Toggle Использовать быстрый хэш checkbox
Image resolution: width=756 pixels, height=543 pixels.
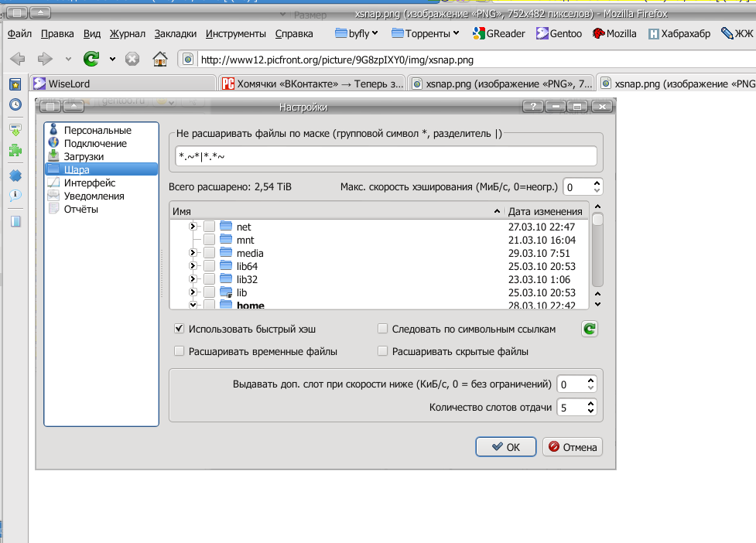[179, 329]
